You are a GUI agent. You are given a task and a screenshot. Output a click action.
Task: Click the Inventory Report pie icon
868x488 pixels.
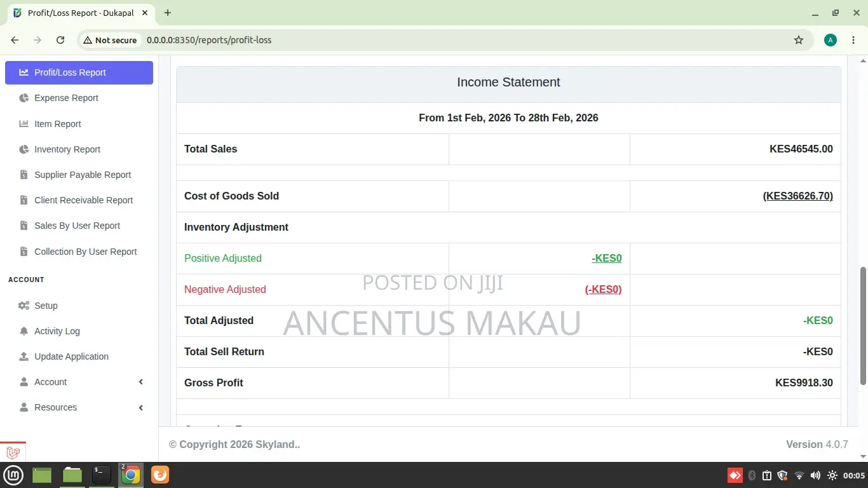tap(24, 149)
